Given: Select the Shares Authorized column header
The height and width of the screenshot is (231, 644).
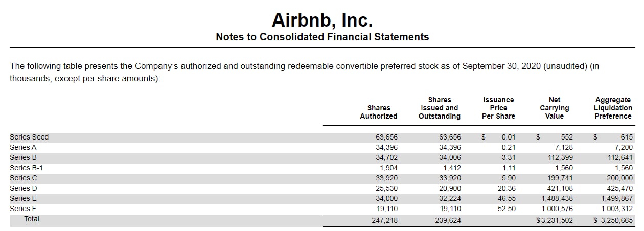Looking at the screenshot, I should point(378,112).
